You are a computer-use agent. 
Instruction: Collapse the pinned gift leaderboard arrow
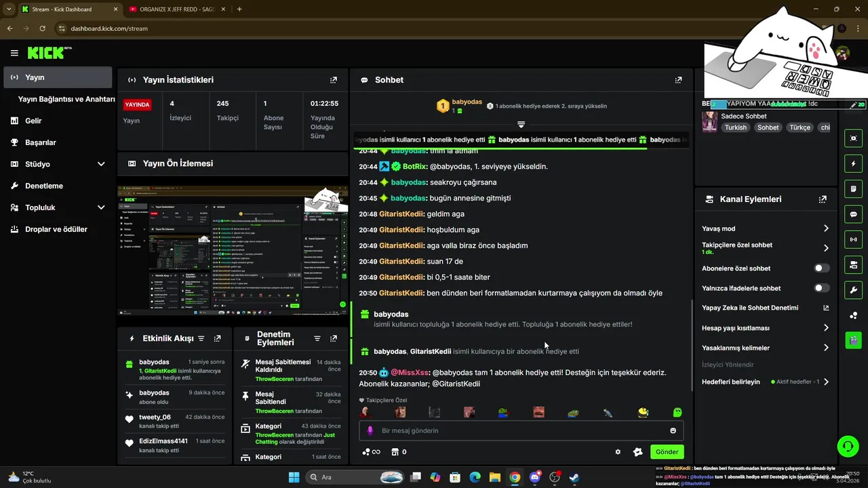[x=521, y=125]
